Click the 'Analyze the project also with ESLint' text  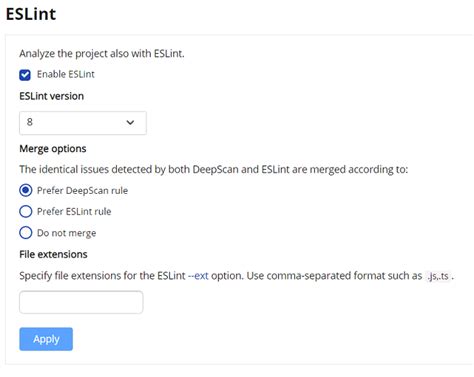[x=102, y=54]
